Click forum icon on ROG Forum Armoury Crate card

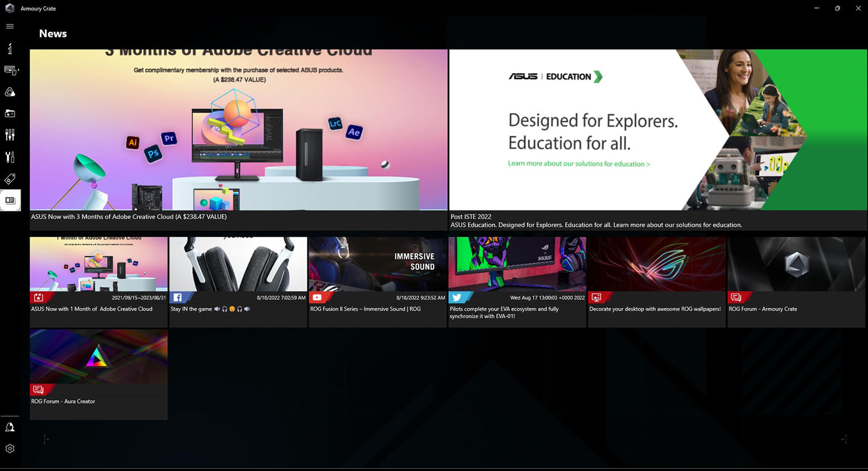point(736,297)
